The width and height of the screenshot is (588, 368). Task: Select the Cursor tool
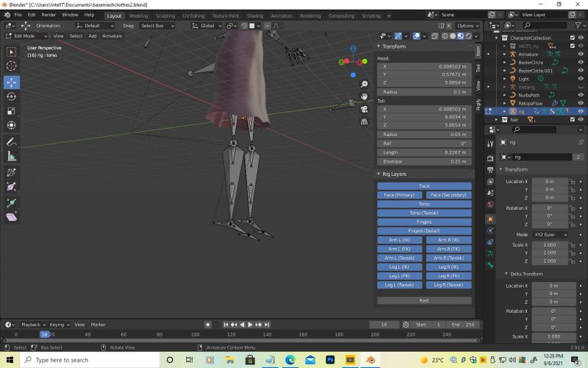pos(11,66)
